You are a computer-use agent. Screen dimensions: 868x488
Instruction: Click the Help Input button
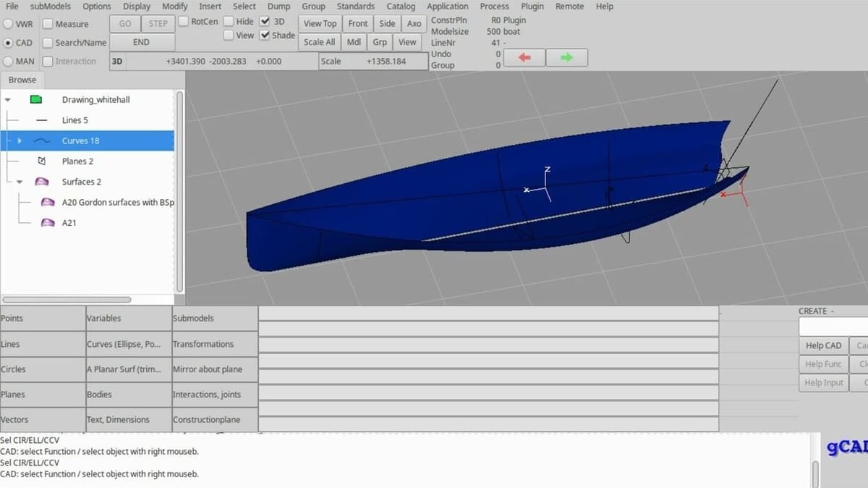point(823,382)
